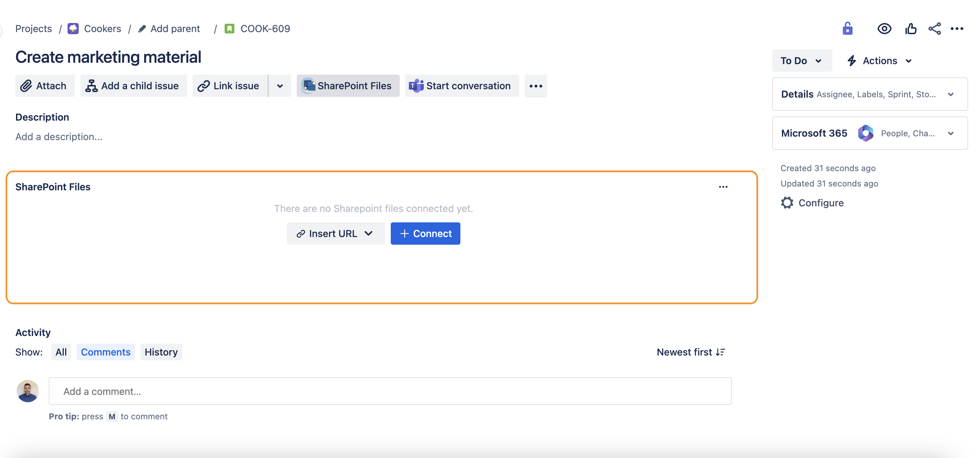
Task: Show All activity
Action: 61,352
